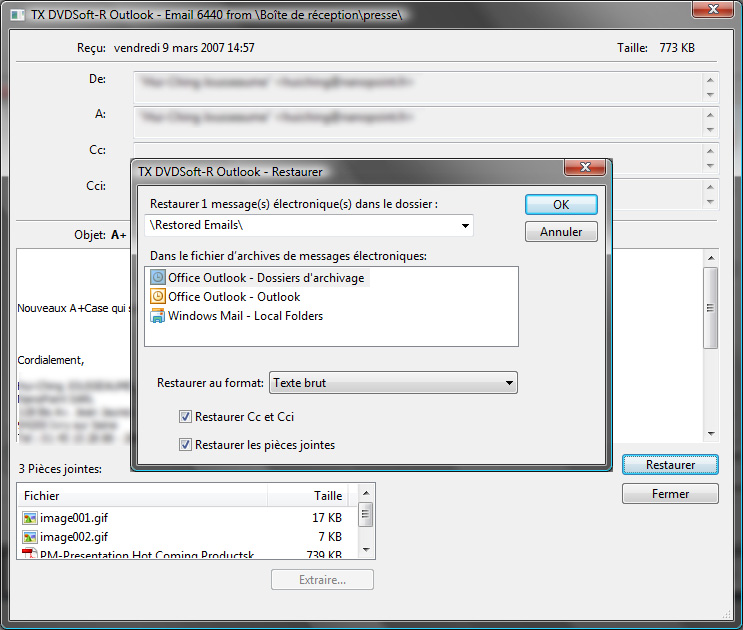Click up arrow of Cci field scrollbar
743x630 pixels.
pyautogui.click(x=710, y=187)
